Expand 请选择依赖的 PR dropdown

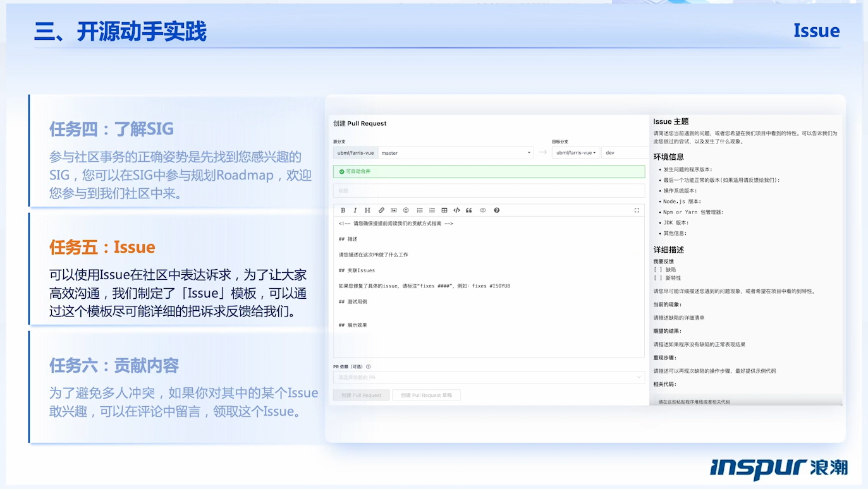pyautogui.click(x=489, y=377)
